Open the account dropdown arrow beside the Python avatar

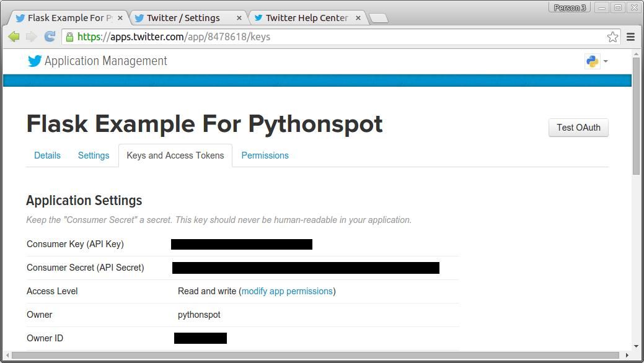click(604, 61)
